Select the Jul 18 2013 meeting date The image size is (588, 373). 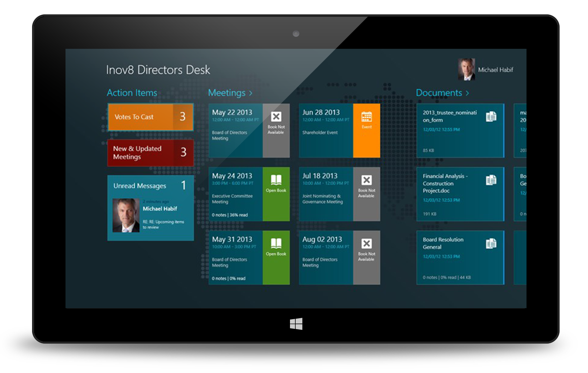coord(320,176)
